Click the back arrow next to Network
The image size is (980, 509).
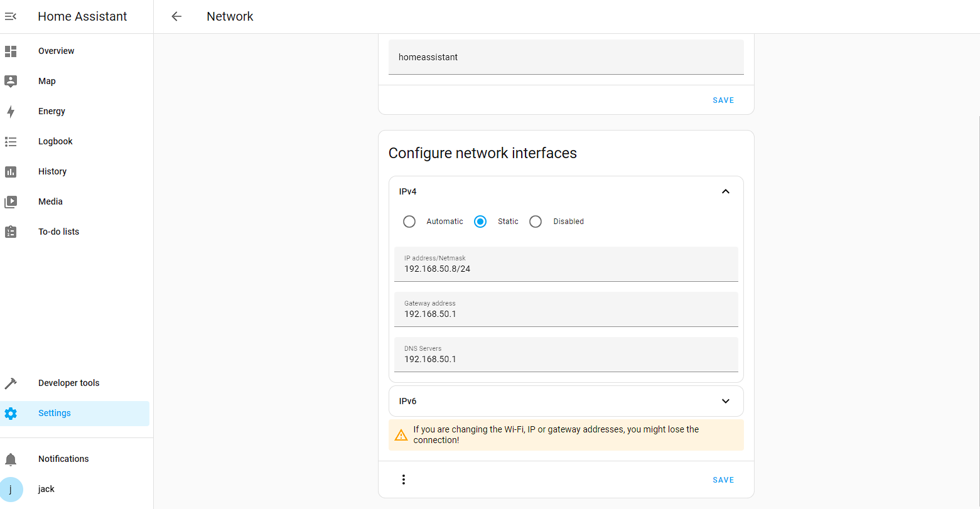pos(176,17)
